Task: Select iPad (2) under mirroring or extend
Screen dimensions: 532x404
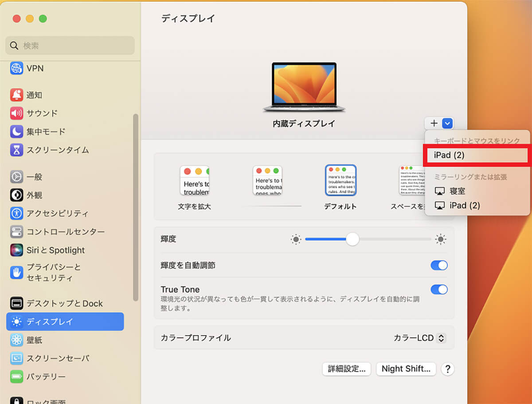Action: click(477, 206)
